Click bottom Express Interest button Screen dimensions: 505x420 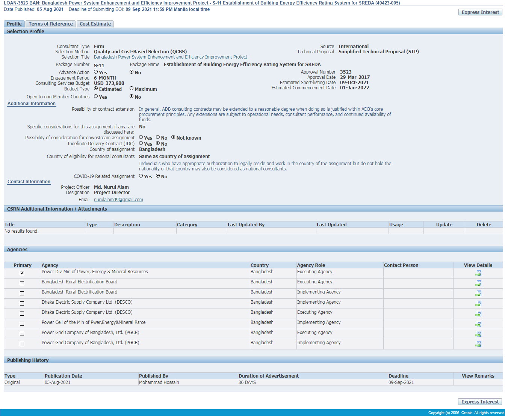(x=480, y=402)
